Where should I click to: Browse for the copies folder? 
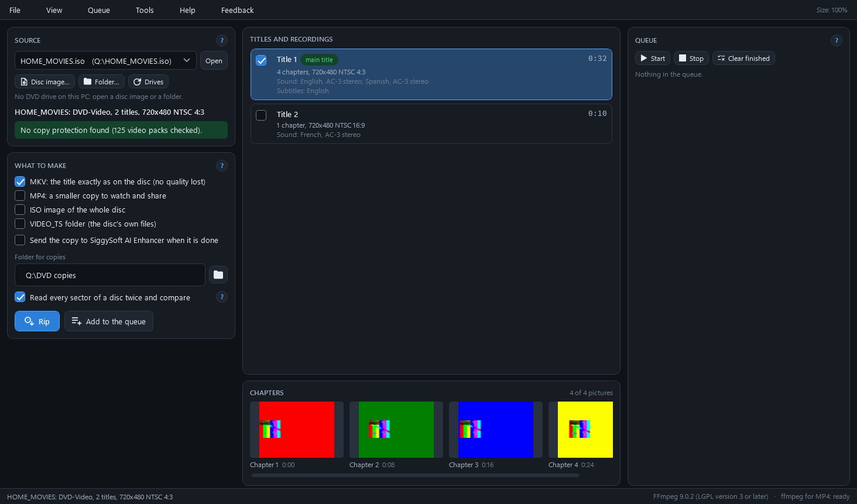(x=218, y=275)
